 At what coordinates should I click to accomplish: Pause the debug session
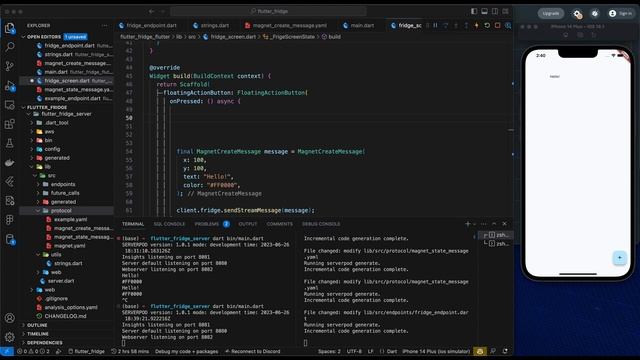point(436,25)
